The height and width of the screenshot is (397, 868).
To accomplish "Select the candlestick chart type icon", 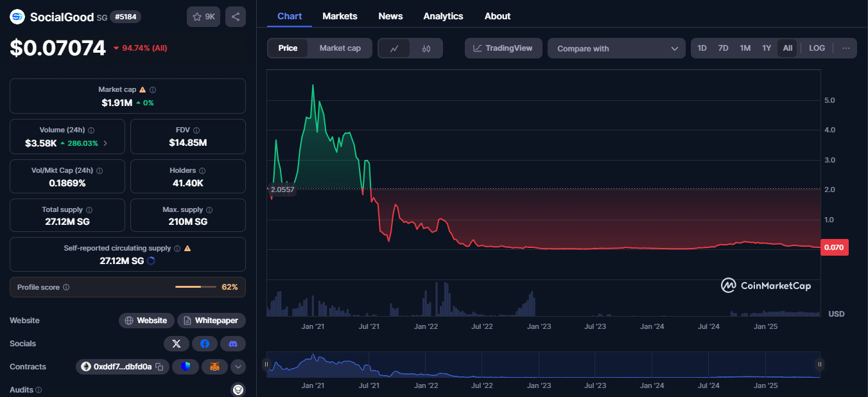I will [x=426, y=48].
